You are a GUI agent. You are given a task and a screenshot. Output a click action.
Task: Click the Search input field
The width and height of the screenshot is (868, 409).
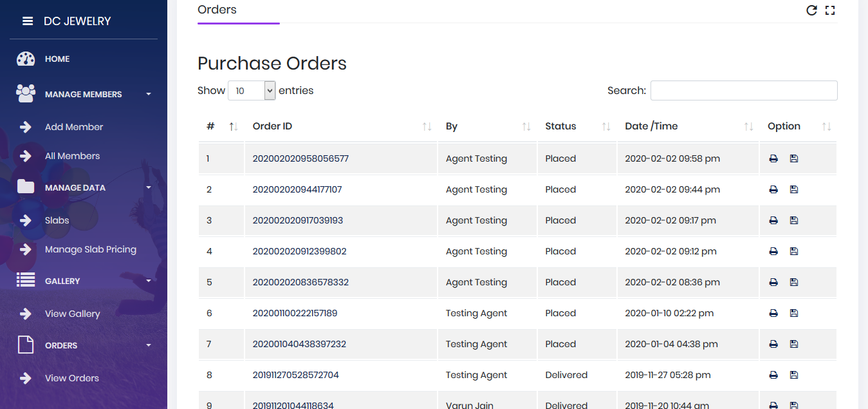[x=743, y=91]
